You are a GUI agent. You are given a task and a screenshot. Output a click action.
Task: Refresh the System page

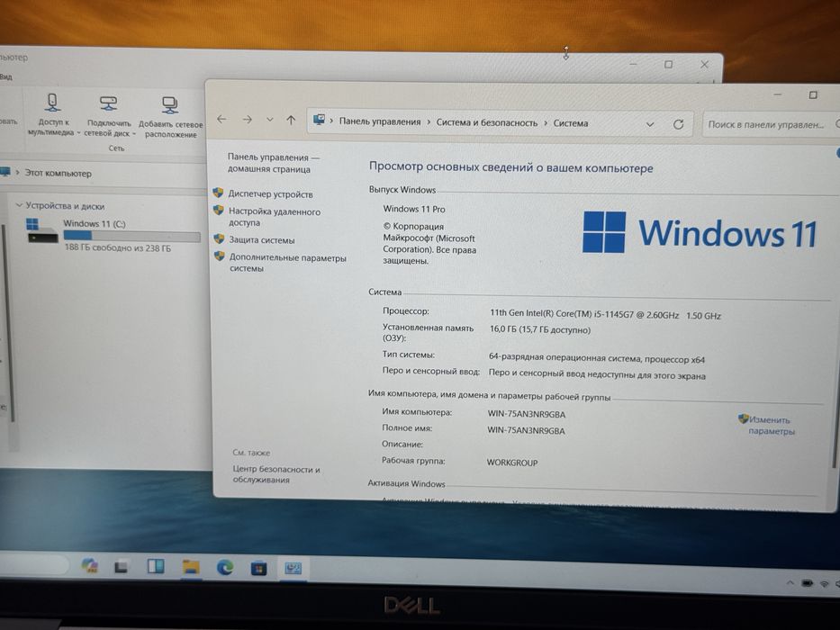pyautogui.click(x=678, y=125)
